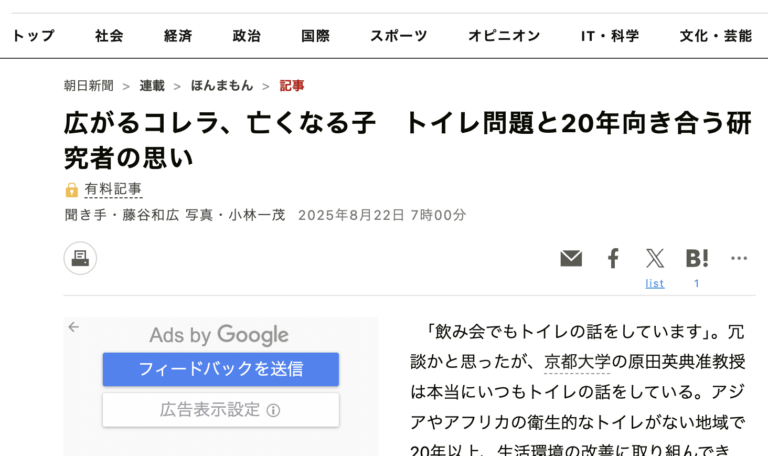Share article on Facebook
Image resolution: width=768 pixels, height=456 pixels.
[x=613, y=259]
